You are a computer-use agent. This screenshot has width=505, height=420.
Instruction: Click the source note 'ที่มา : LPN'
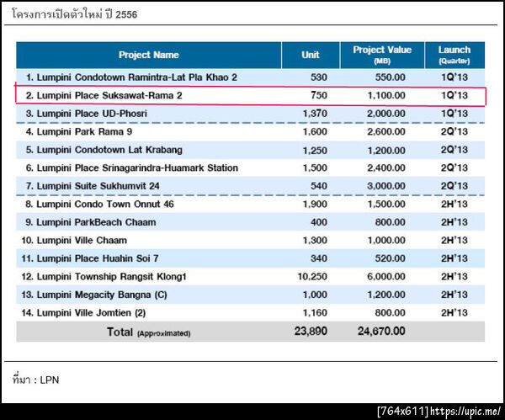point(35,380)
